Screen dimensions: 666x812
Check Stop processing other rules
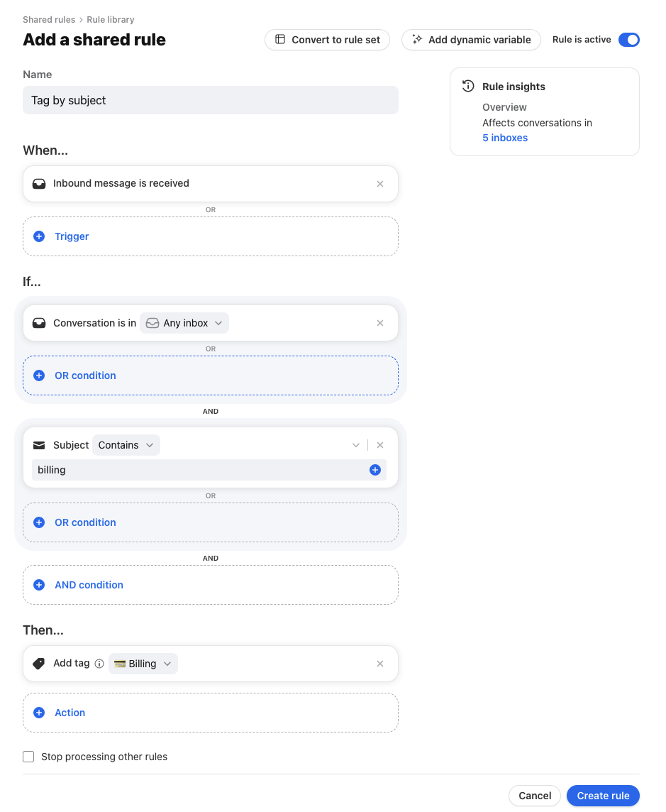[x=28, y=757]
